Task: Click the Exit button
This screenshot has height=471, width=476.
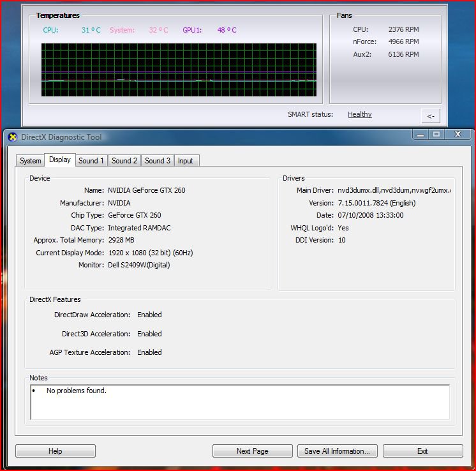Action: pos(422,451)
